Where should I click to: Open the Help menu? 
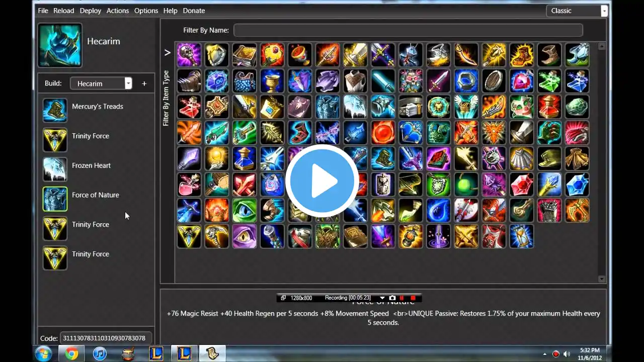pyautogui.click(x=170, y=11)
